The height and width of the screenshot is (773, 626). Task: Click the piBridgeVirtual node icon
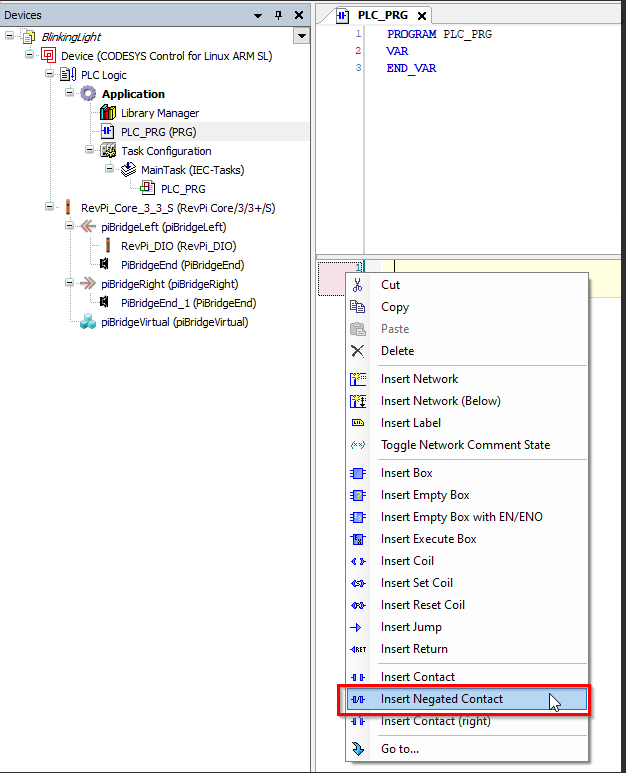pos(88,322)
